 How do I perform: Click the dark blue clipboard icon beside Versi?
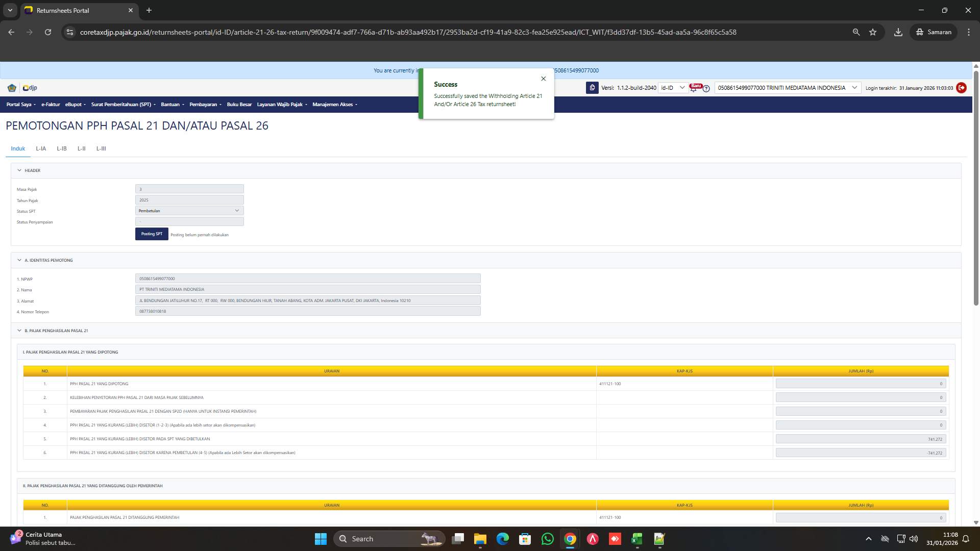(x=592, y=88)
